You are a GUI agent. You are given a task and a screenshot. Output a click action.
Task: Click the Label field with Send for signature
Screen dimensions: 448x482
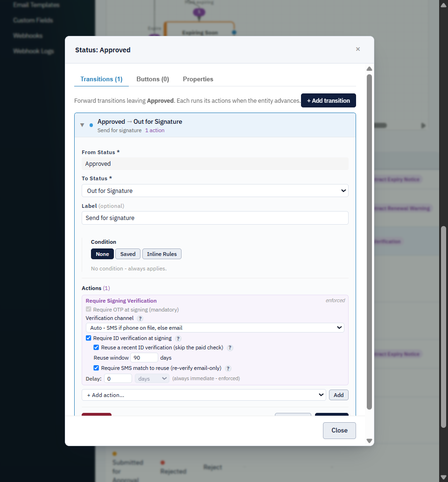tap(215, 218)
